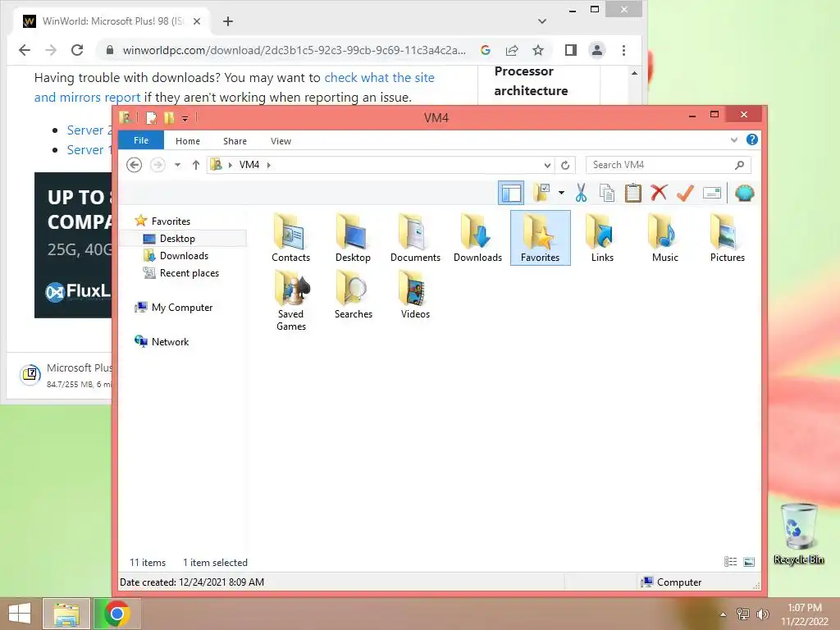The width and height of the screenshot is (840, 630).
Task: Bookmark the page with the star icon
Action: (538, 50)
